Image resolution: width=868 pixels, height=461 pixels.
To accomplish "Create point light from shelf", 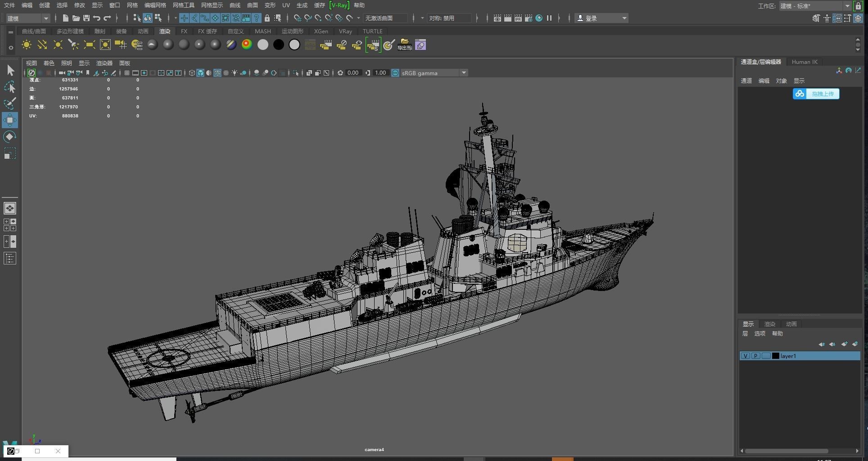I will click(58, 45).
